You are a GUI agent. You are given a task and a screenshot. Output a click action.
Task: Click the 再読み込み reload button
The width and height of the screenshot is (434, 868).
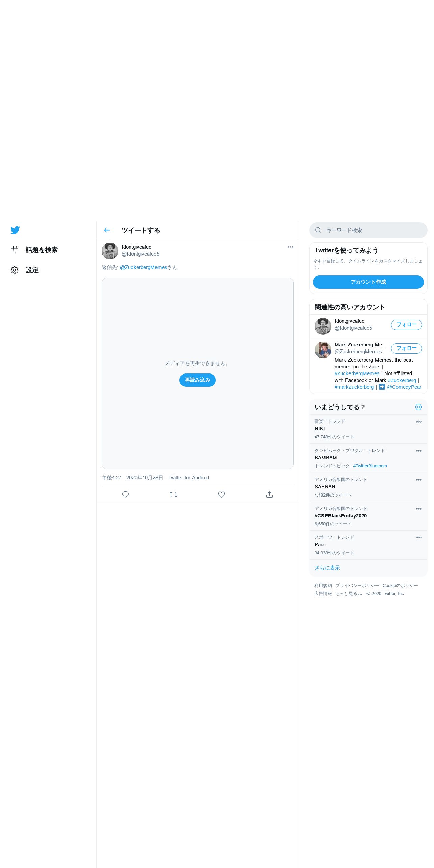[x=197, y=380]
